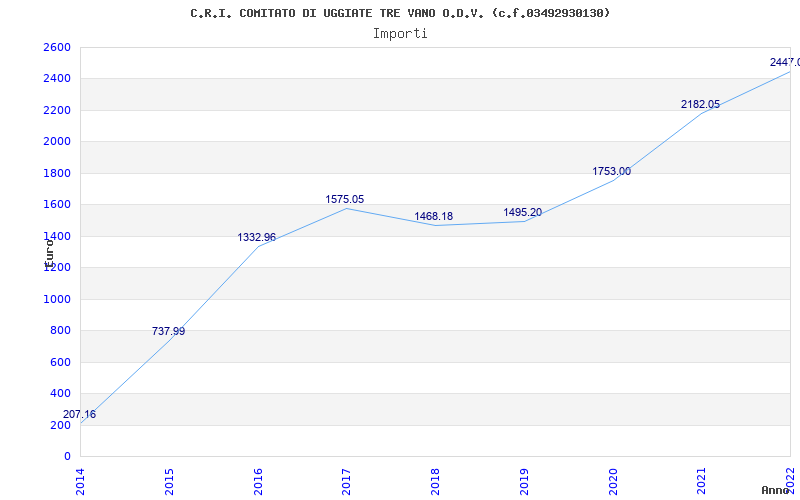Select the 0 y-axis tick label
The width and height of the screenshot is (800, 500).
point(67,457)
